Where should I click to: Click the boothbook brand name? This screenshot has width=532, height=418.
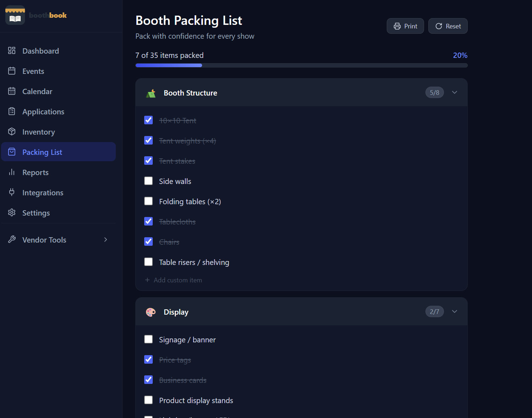(x=48, y=15)
